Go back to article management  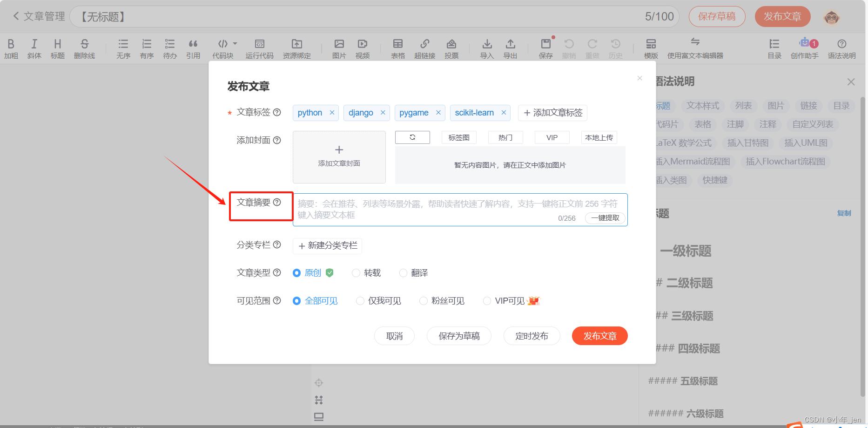(x=39, y=17)
